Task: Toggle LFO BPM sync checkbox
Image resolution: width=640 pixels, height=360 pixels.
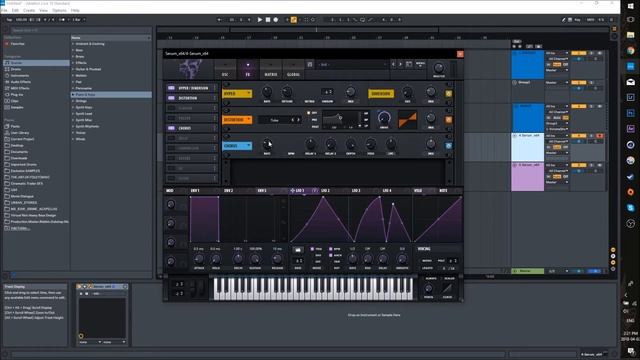Action: (x=331, y=249)
